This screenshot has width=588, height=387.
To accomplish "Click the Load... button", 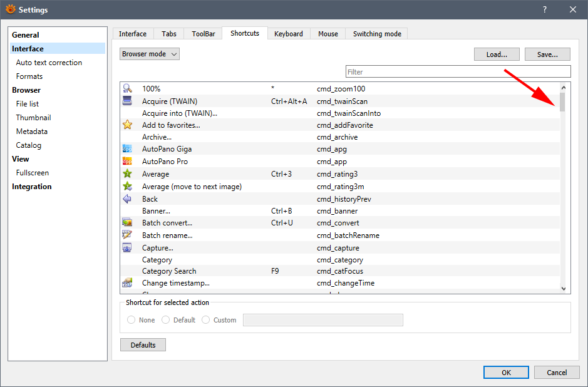I will (x=497, y=54).
